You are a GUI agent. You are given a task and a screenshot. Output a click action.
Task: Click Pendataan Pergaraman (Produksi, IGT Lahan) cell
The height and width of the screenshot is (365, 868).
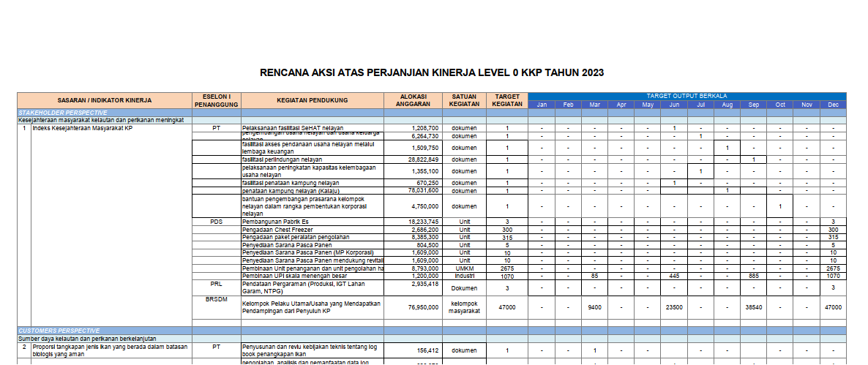(x=313, y=287)
